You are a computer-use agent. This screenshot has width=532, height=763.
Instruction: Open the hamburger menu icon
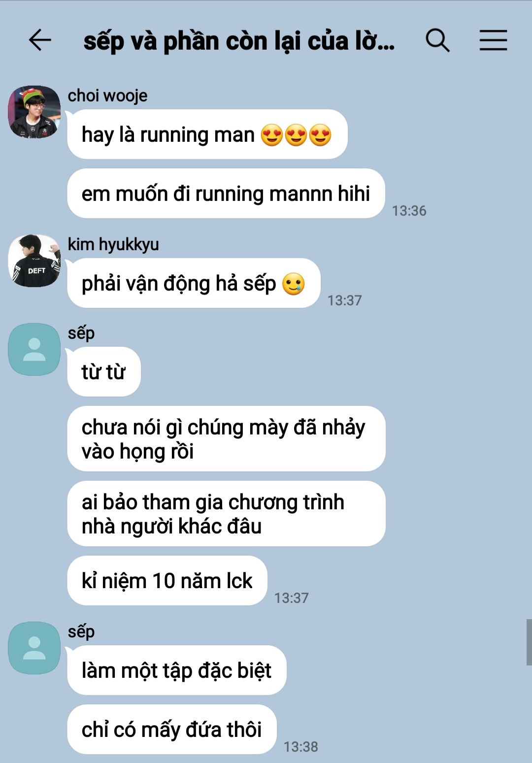493,40
